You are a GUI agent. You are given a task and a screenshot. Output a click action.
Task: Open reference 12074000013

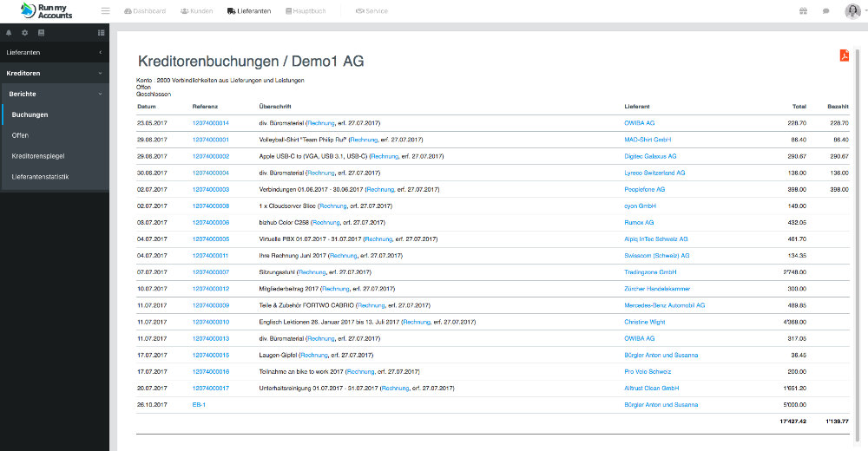coord(210,338)
